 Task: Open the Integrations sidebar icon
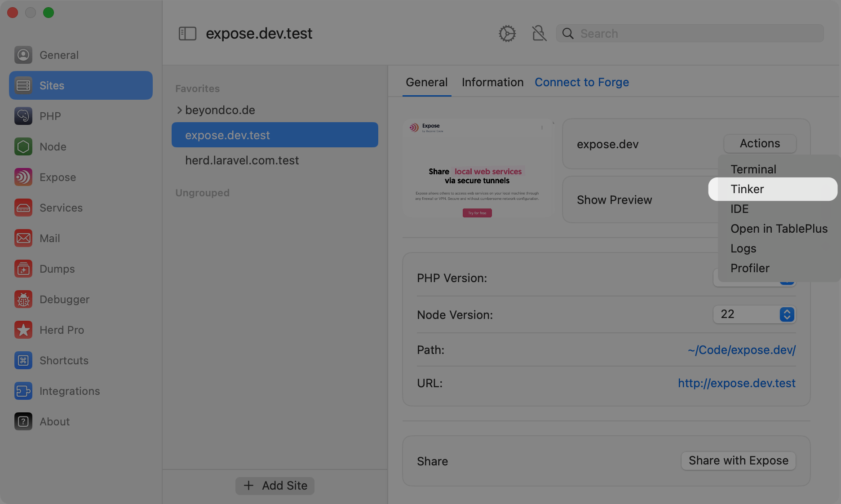pos(23,391)
